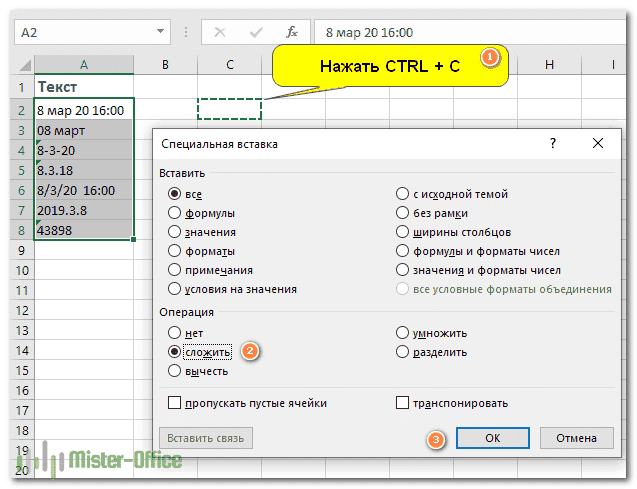This screenshot has height=489, width=637.
Task: Enable 'пропускать пустые ячейки' checkbox
Action: point(175,403)
